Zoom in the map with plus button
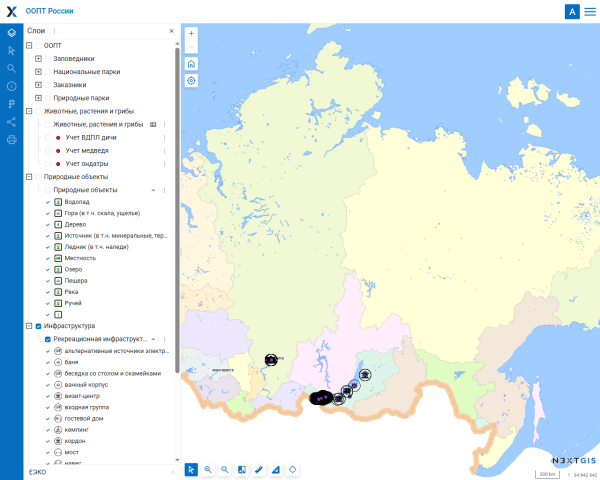 coord(191,33)
